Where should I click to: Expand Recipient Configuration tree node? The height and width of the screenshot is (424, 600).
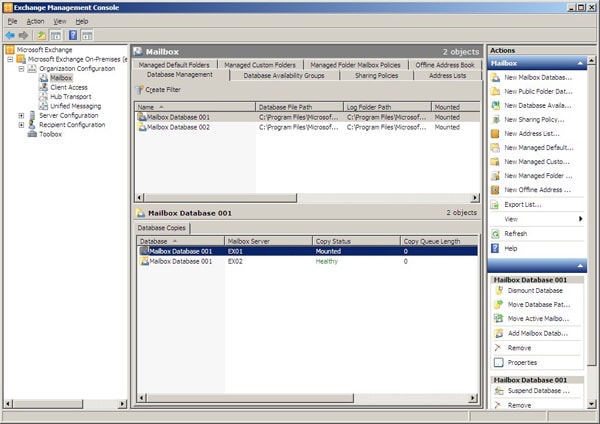click(21, 125)
